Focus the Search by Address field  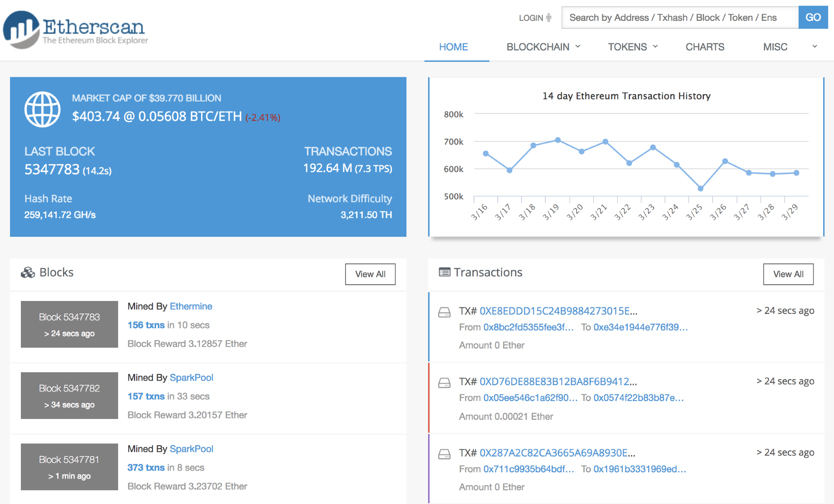(680, 18)
